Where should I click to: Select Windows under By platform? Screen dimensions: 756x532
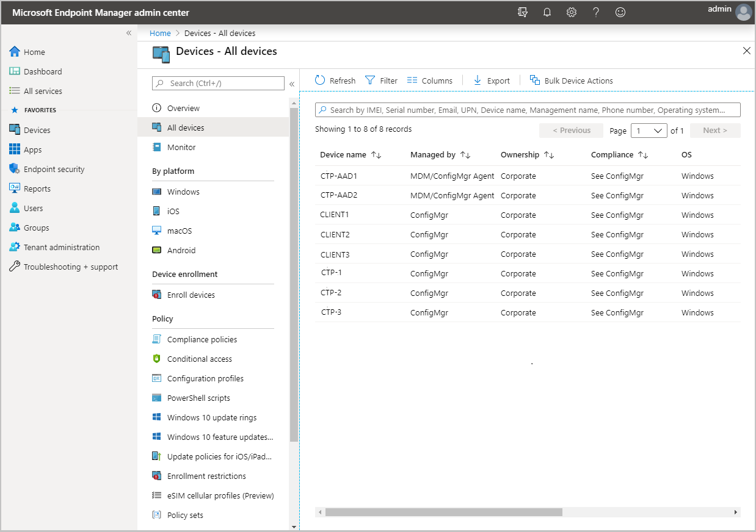183,191
